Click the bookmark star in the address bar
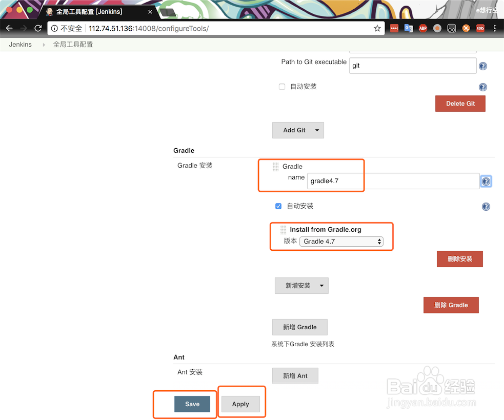The image size is (504, 420). 377,28
